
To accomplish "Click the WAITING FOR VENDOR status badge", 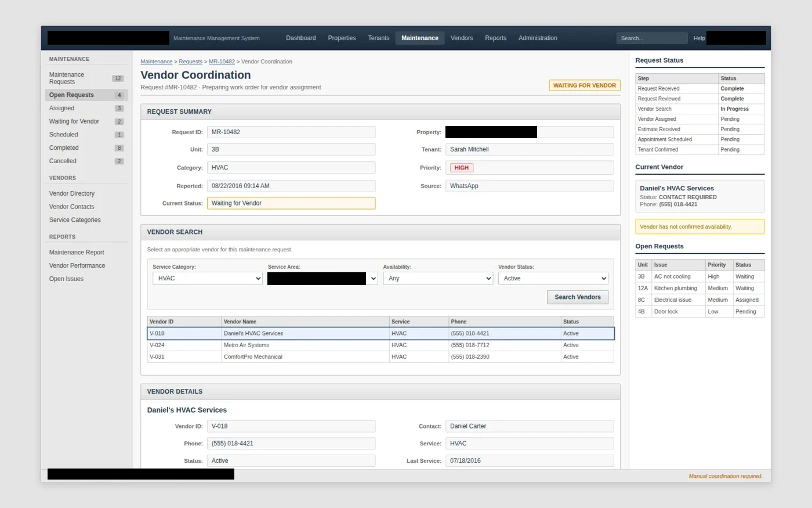I will 585,85.
